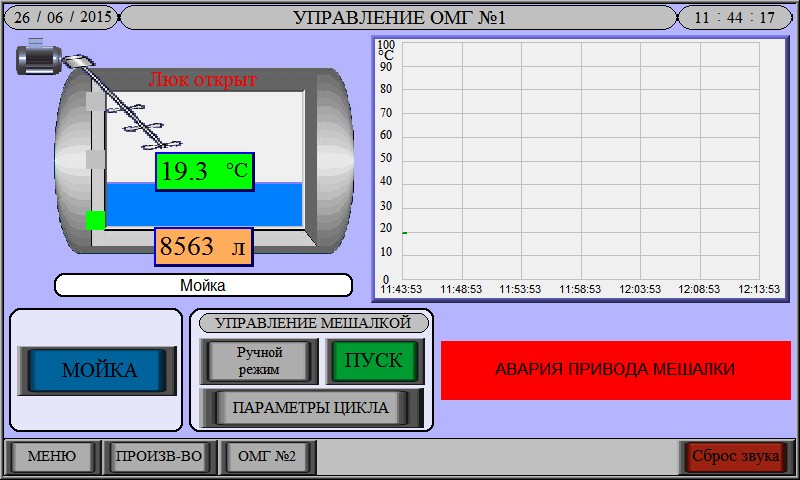Switch to the ОМГ №2 screen

(267, 457)
